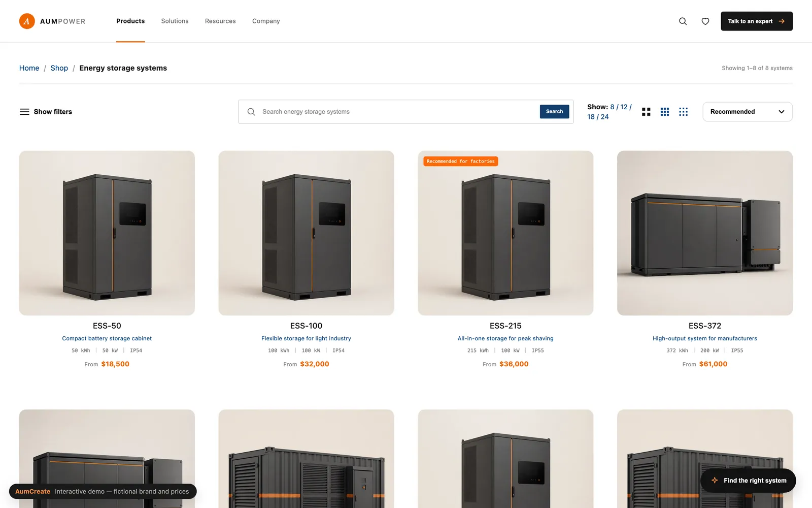Click the Showing 1–8 of 8 systems text

pos(757,68)
